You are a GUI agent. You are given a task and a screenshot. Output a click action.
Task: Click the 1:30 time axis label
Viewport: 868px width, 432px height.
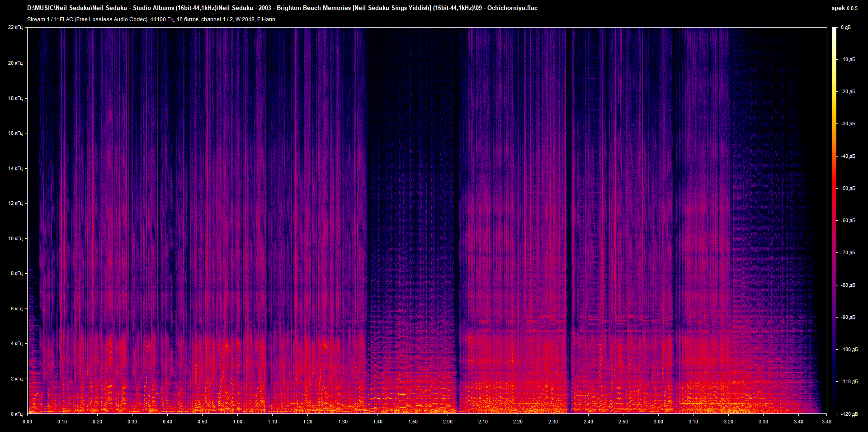[343, 422]
